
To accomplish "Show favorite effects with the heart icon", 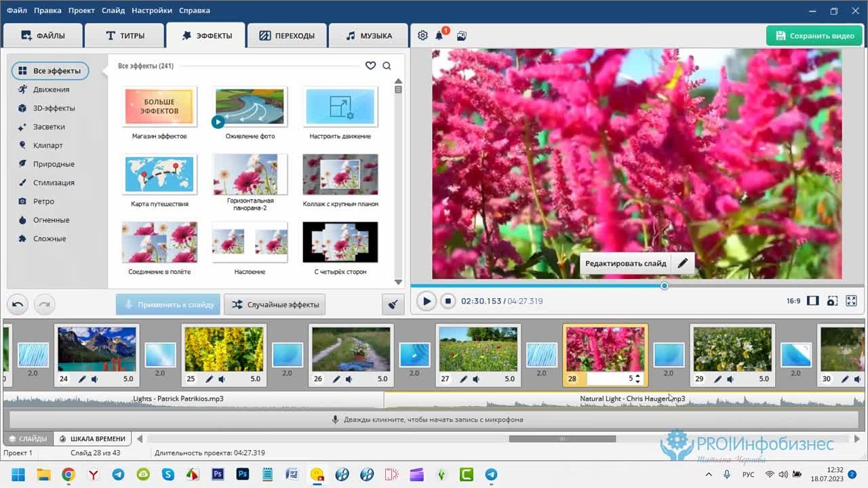I will (370, 66).
